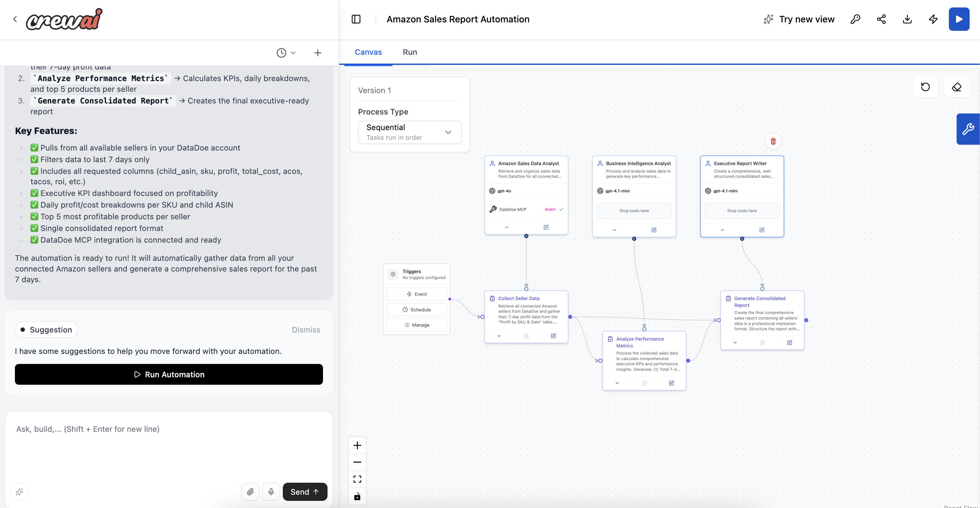
Task: Dismiss the suggestion card
Action: click(x=306, y=330)
